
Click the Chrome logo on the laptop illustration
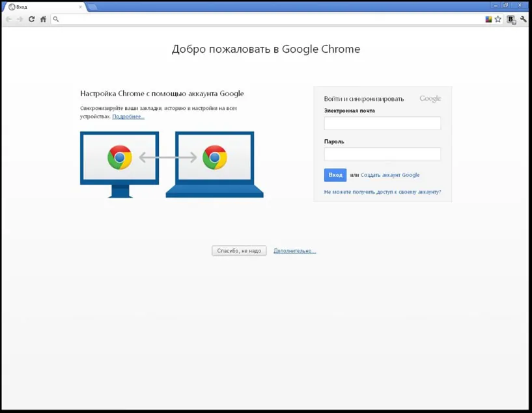click(x=214, y=157)
